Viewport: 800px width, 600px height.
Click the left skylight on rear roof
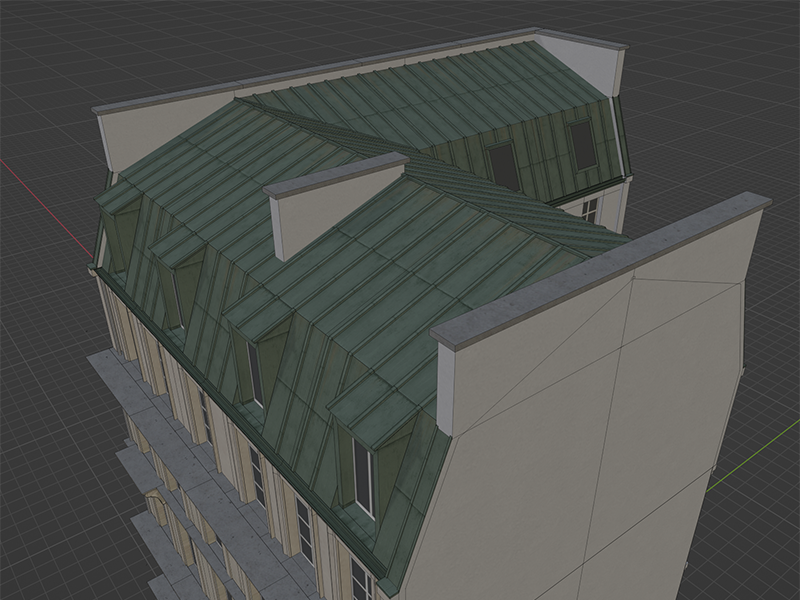click(502, 162)
